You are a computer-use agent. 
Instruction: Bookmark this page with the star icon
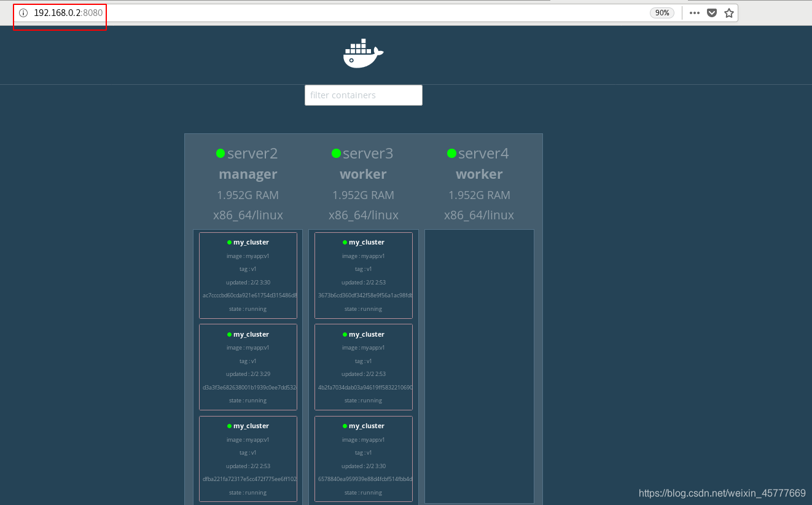(x=729, y=13)
